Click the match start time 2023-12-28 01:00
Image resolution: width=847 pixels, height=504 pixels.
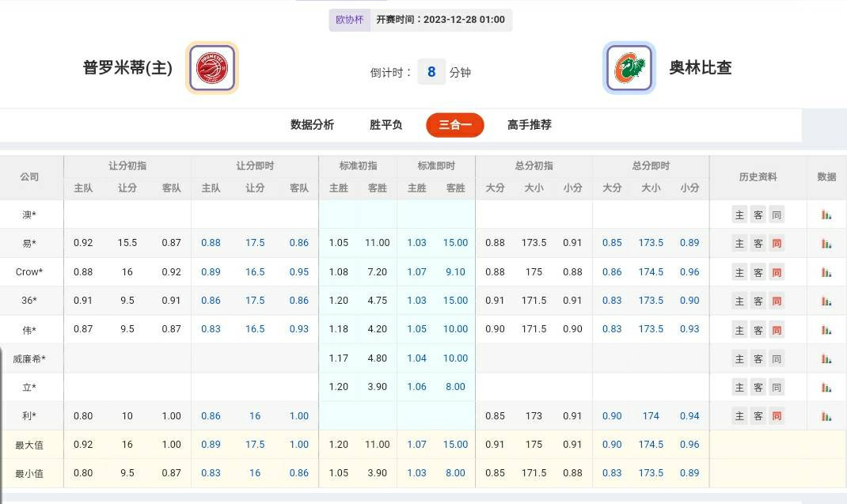click(464, 20)
